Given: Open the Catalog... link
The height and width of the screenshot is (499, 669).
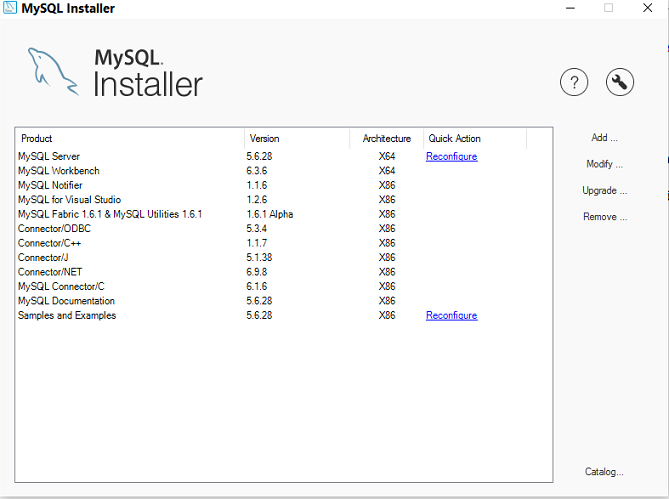Looking at the screenshot, I should pyautogui.click(x=604, y=472).
